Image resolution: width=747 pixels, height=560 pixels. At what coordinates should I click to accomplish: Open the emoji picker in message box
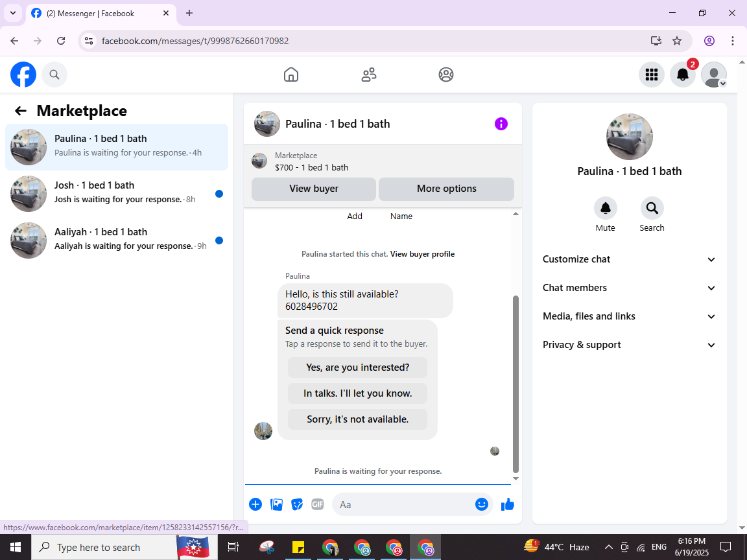[482, 504]
